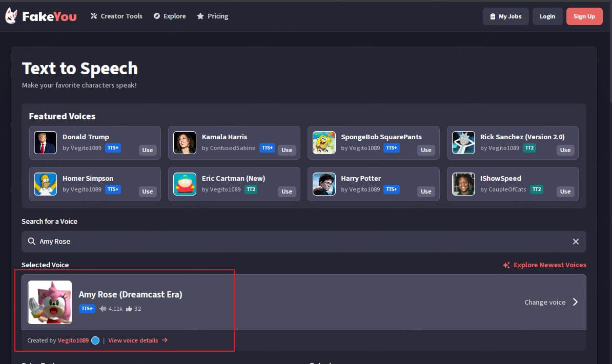The image size is (612, 364).
Task: Click the Featured Voices heading
Action: (x=62, y=117)
